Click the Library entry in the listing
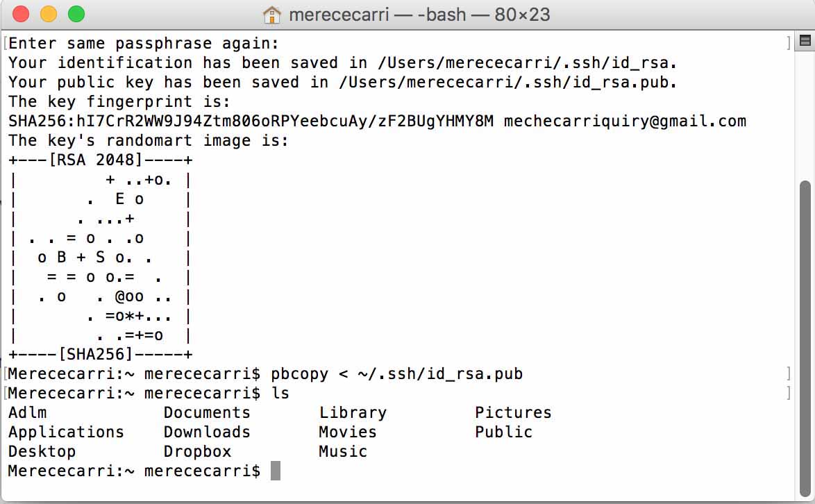Viewport: 815px width, 504px height. [353, 413]
